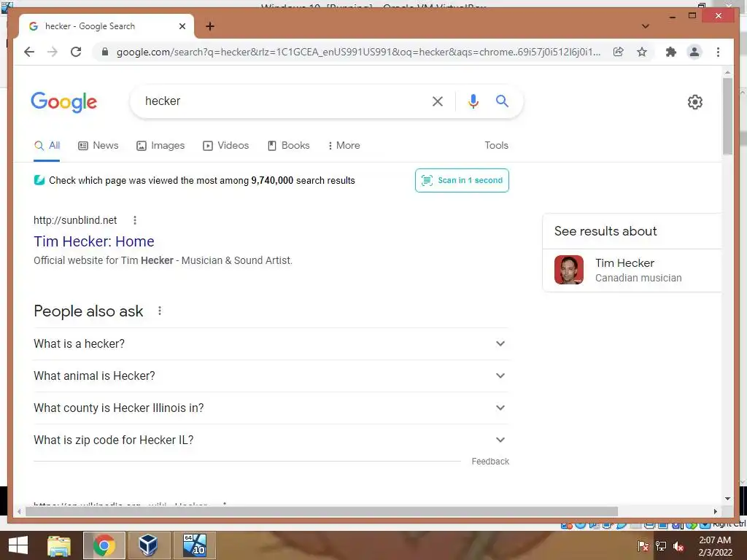
Task: Switch to the Books tab
Action: (x=289, y=146)
